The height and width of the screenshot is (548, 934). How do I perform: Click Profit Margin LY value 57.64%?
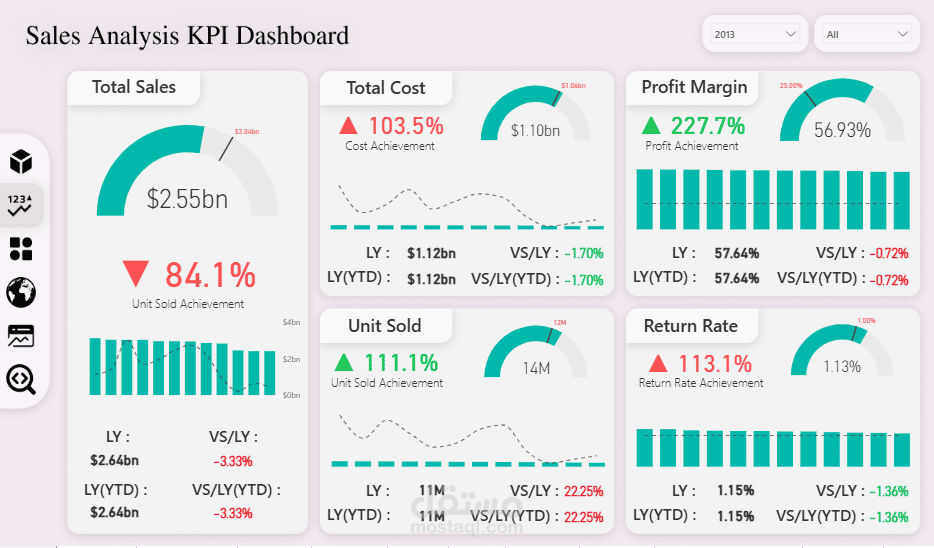(x=737, y=254)
